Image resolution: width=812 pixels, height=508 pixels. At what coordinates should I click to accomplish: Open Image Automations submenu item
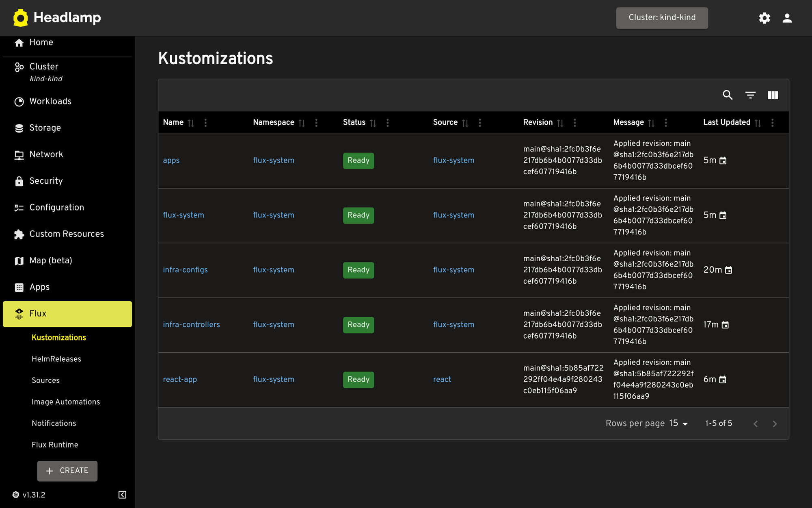66,402
